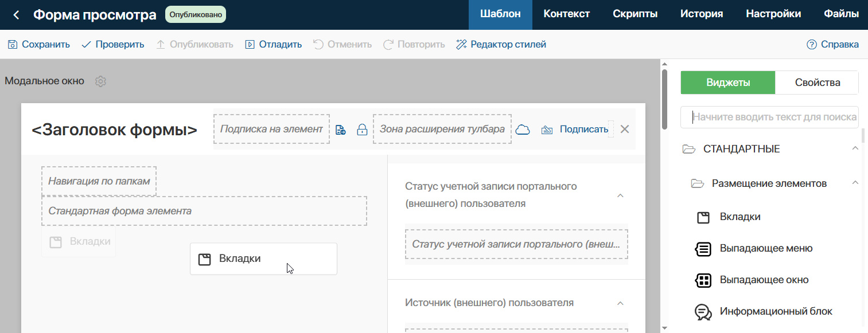The image size is (868, 333).
Task: Open the Справка help link
Action: [832, 44]
